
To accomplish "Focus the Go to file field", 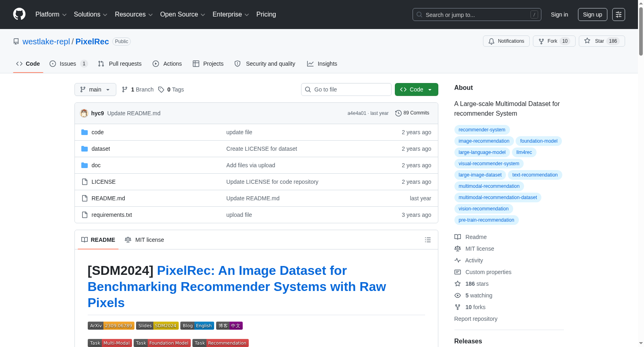I will [x=346, y=89].
